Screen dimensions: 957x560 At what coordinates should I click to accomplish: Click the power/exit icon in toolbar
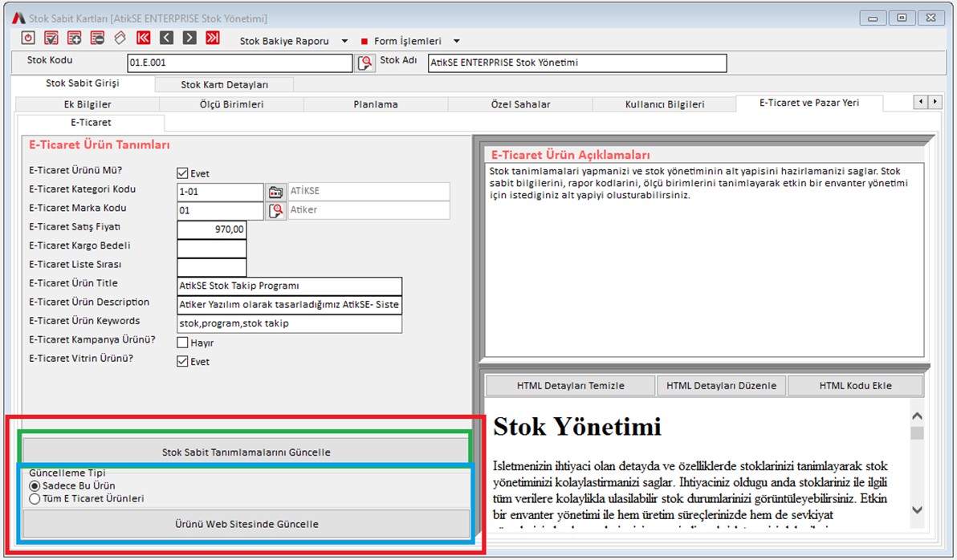coord(28,38)
